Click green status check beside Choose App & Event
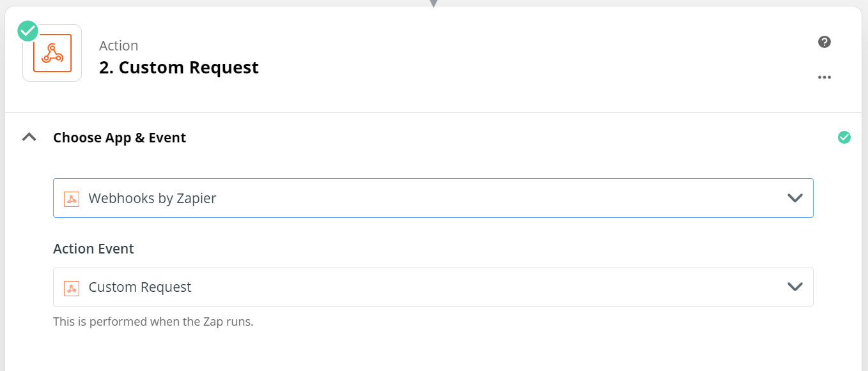 click(844, 137)
